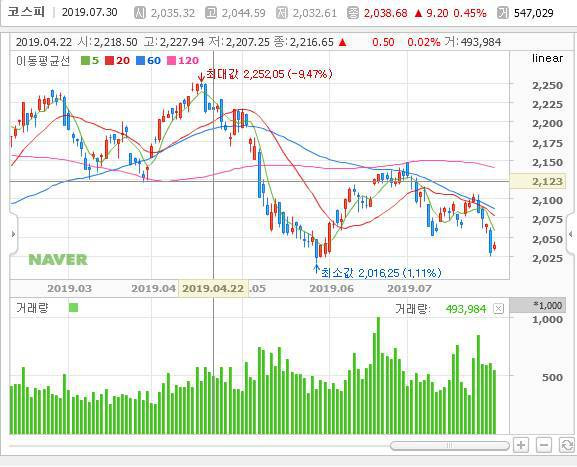Click the closing value 2,038.68
Viewport: 577px width, 467px height.
click(386, 13)
